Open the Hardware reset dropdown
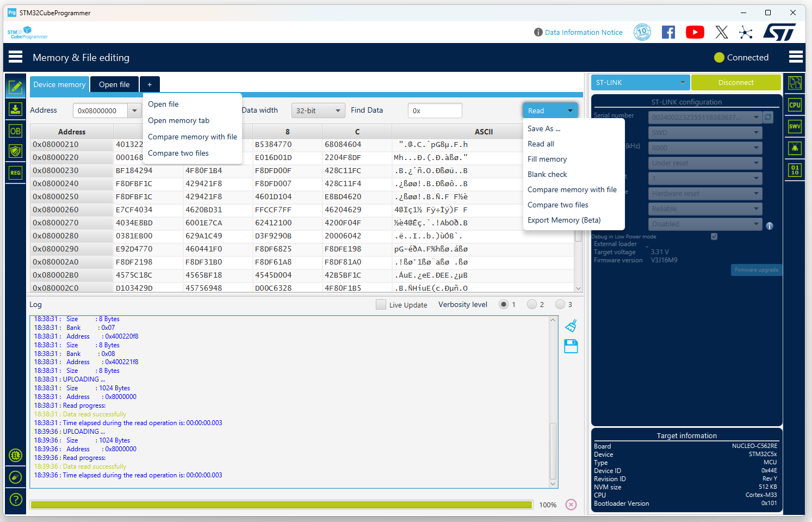Screen dimensions: 812x522 (705, 193)
